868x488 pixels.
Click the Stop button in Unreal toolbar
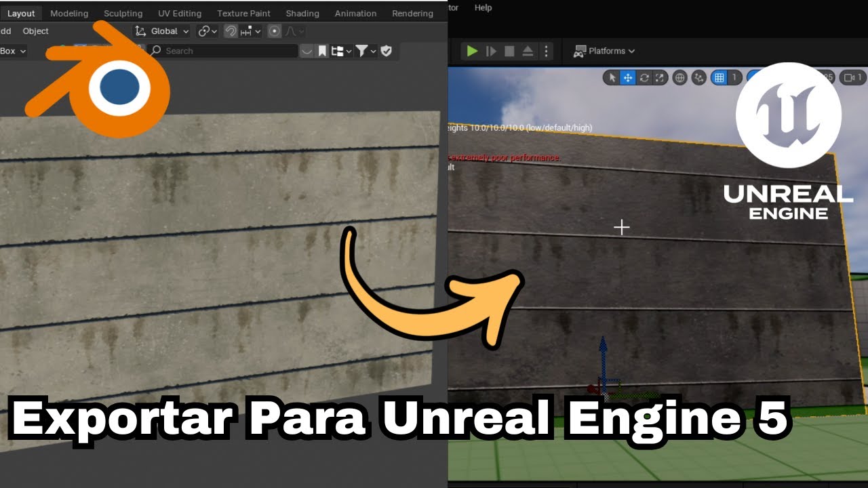click(x=510, y=51)
